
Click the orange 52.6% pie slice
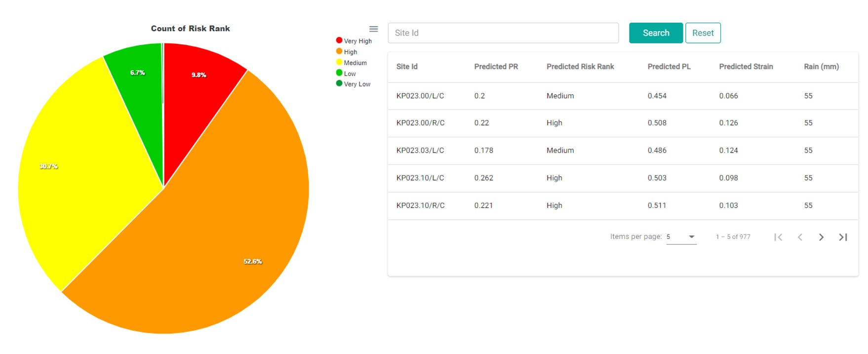222,237
